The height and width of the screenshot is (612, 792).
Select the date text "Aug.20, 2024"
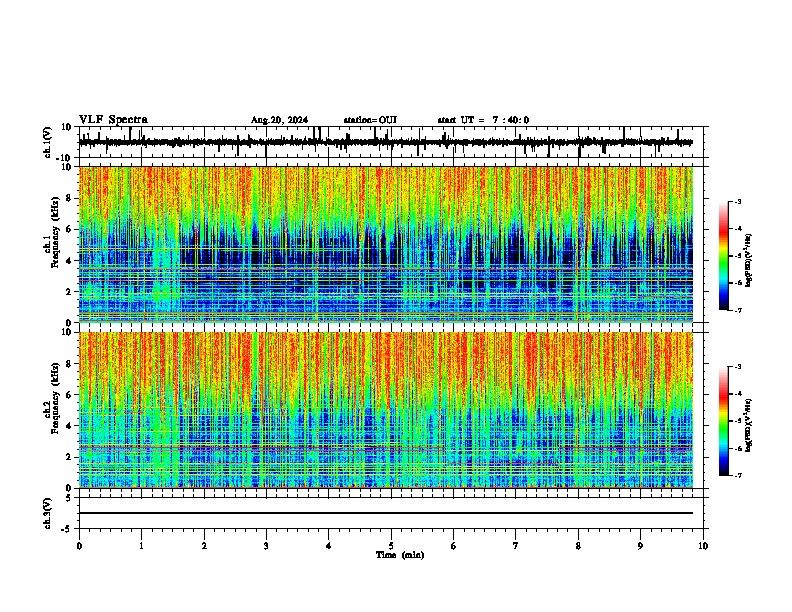pos(279,120)
